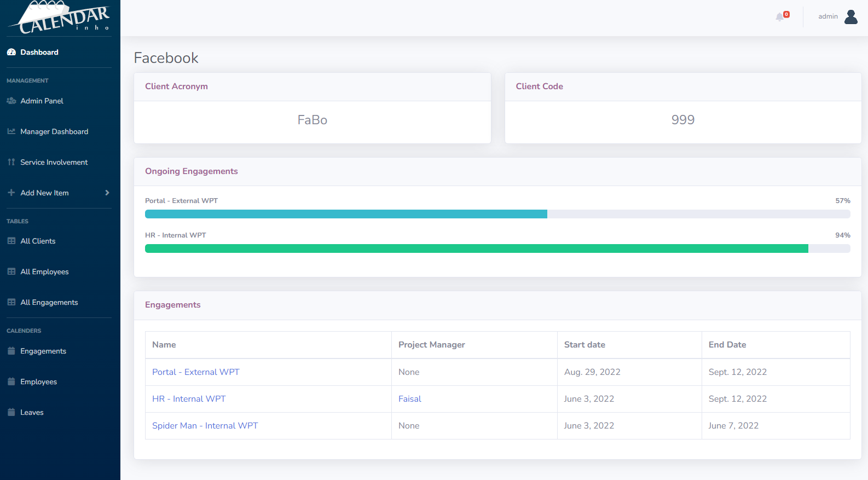Click the All Engagements table icon
Image resolution: width=868 pixels, height=480 pixels.
coord(11,302)
